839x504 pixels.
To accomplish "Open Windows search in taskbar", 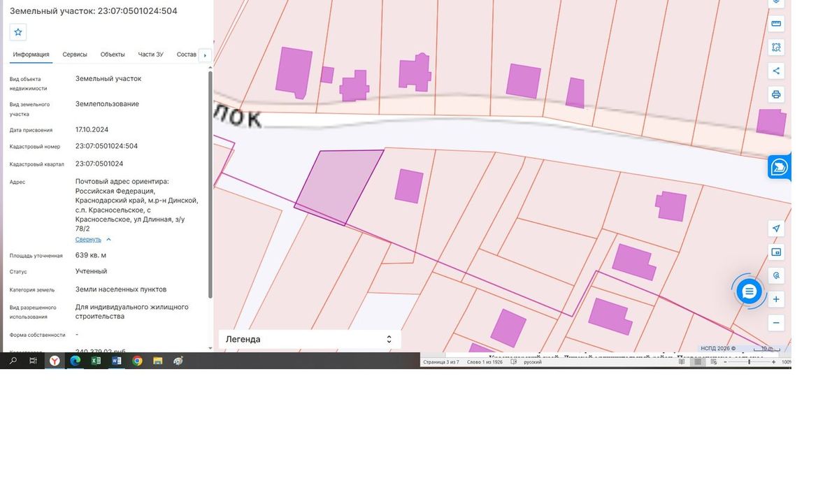I will (13, 361).
